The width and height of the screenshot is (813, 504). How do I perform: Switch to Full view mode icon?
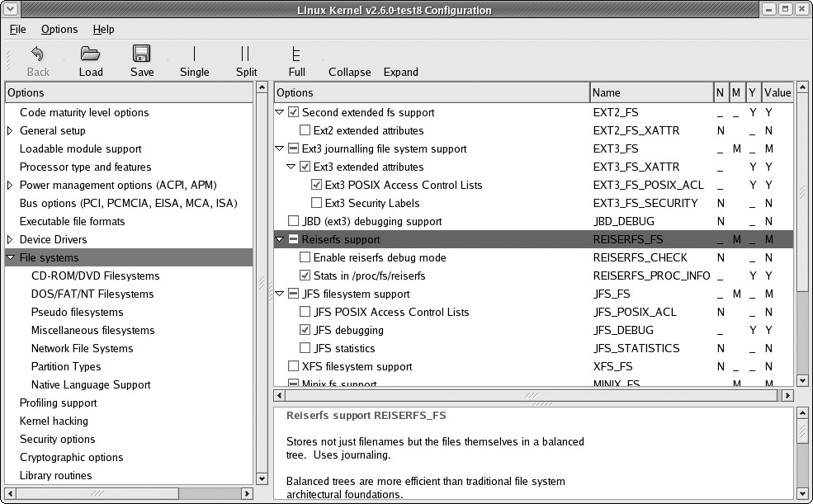point(296,54)
